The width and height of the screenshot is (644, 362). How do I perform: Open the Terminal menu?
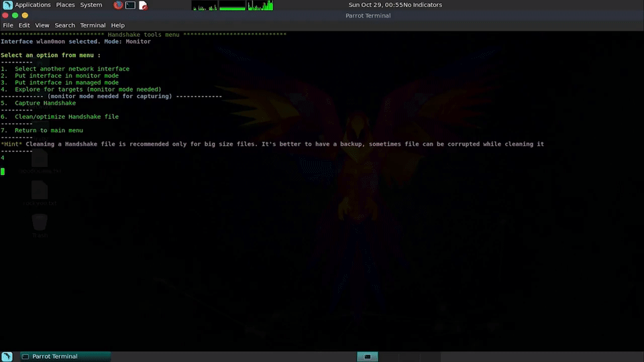[x=93, y=25]
